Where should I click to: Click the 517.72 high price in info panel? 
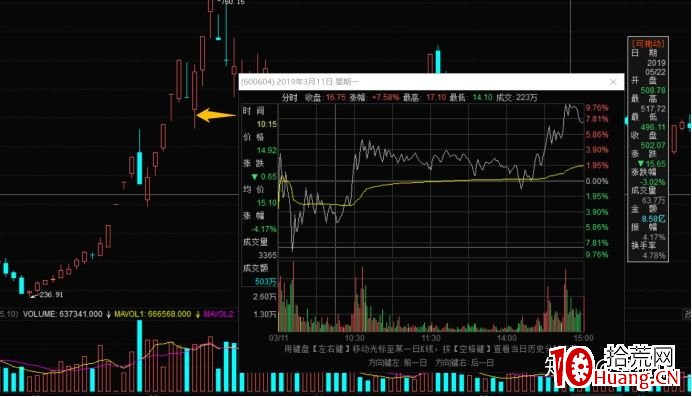click(653, 109)
